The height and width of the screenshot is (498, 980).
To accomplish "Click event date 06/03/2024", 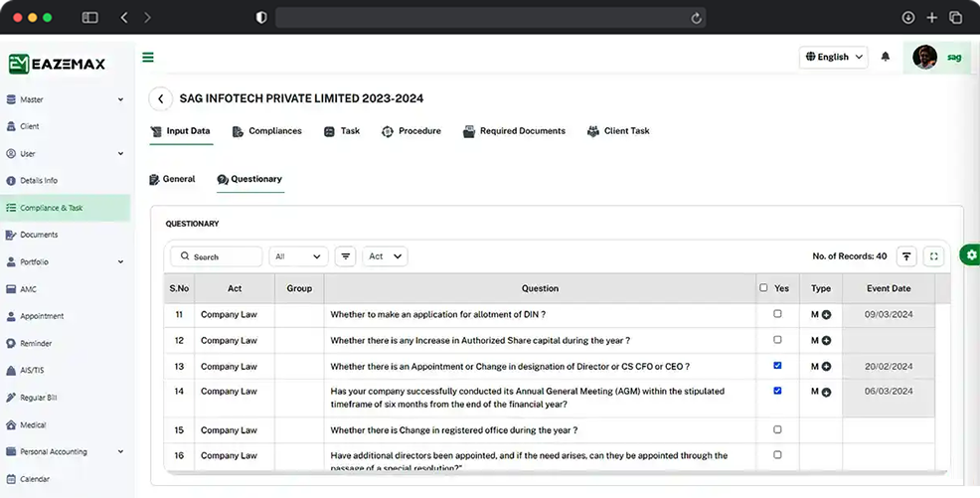I will coord(889,392).
